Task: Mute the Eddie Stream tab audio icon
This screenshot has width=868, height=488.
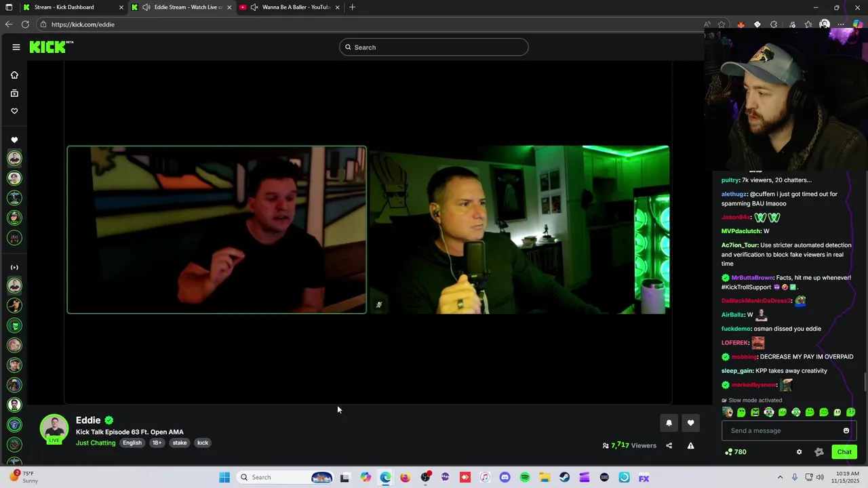Action: (x=146, y=7)
